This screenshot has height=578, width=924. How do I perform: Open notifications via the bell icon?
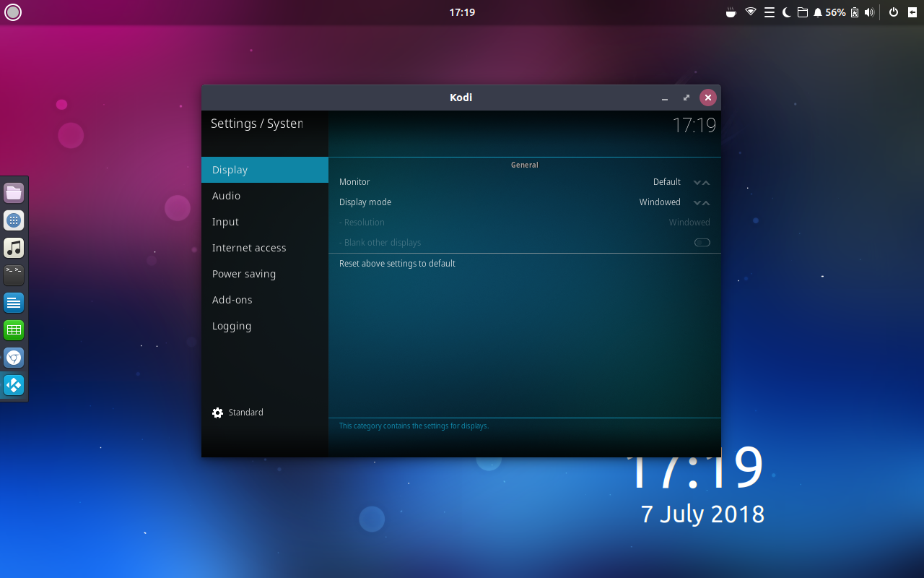pyautogui.click(x=818, y=12)
